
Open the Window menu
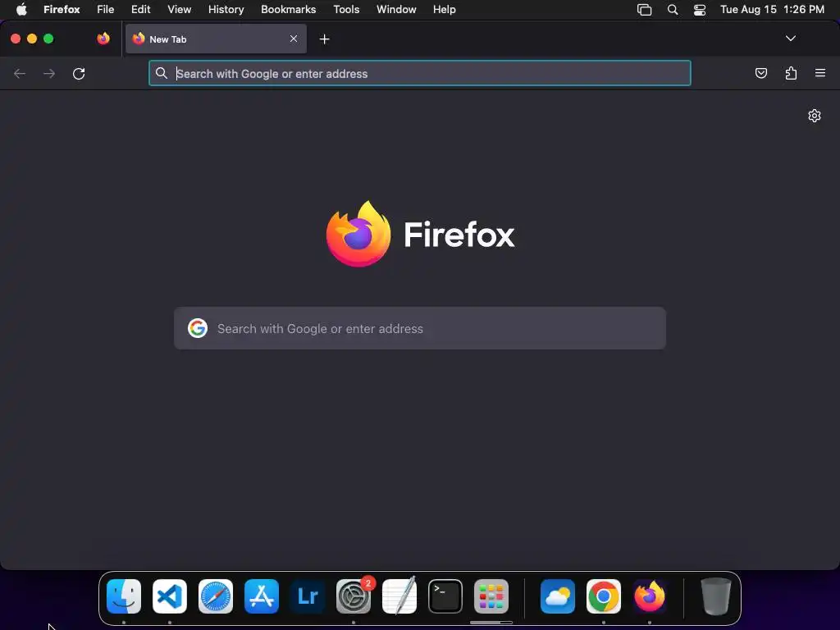[396, 10]
